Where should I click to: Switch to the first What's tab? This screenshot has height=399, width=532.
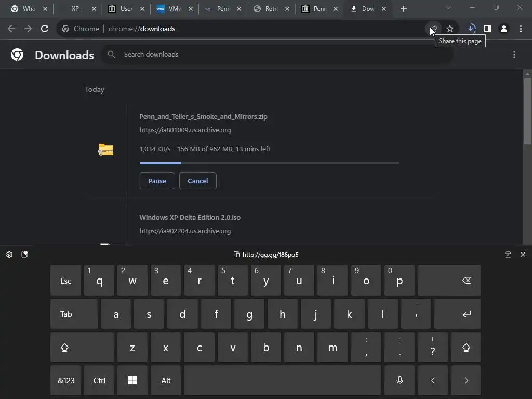tap(29, 9)
